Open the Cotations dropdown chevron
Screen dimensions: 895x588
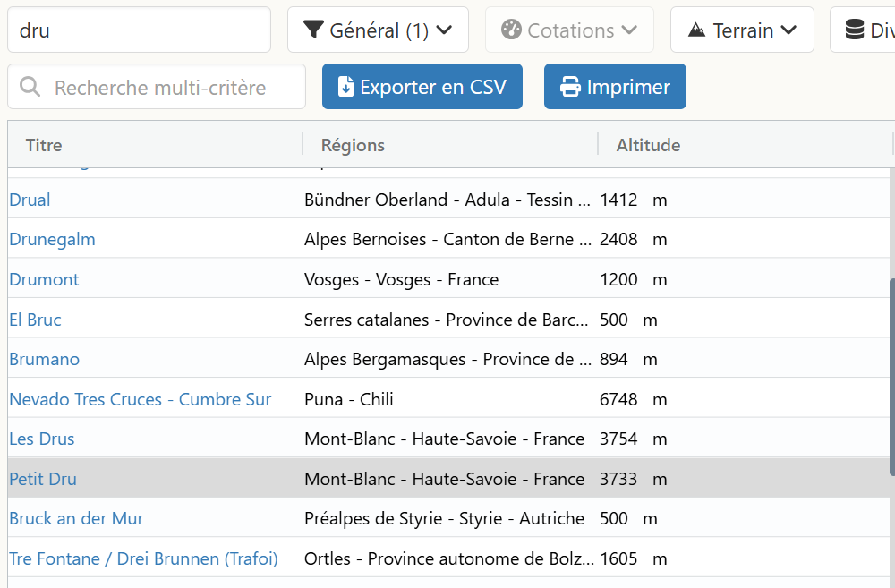[x=629, y=30]
